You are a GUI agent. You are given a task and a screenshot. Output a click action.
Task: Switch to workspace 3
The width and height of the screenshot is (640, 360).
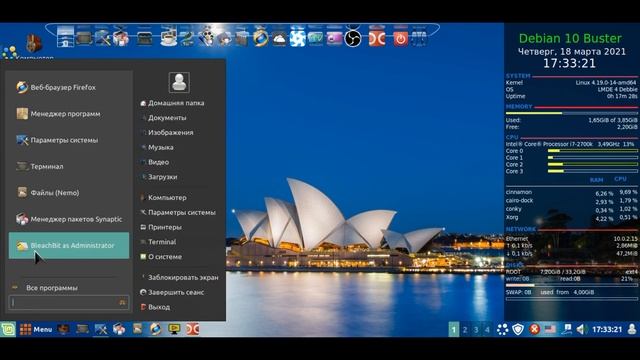point(476,329)
